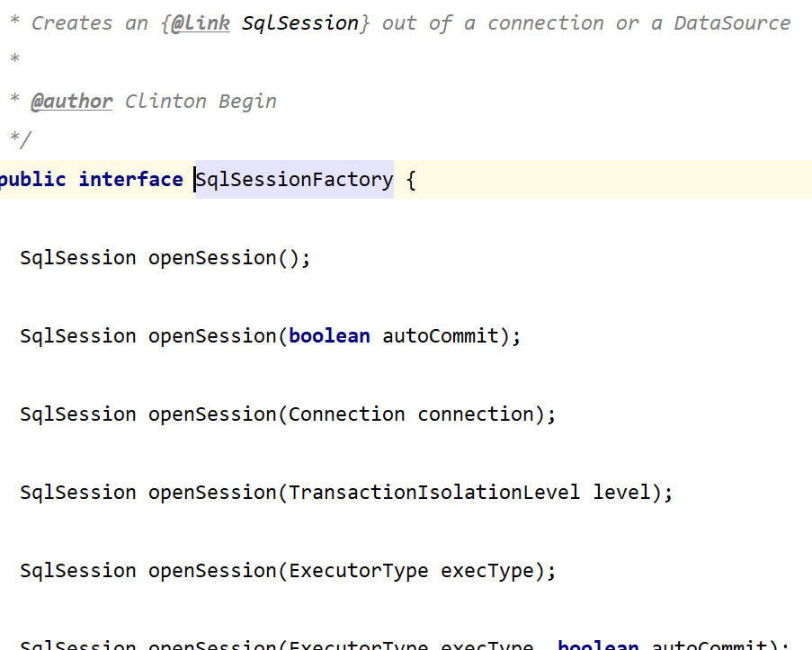Viewport: 812px width, 650px height.
Task: Click the 'level' parameter name
Action: pos(621,493)
